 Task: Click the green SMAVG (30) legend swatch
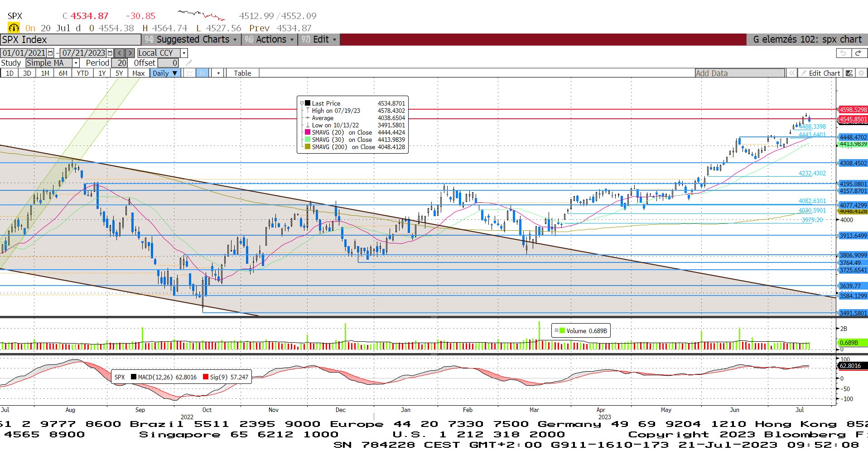(x=308, y=140)
